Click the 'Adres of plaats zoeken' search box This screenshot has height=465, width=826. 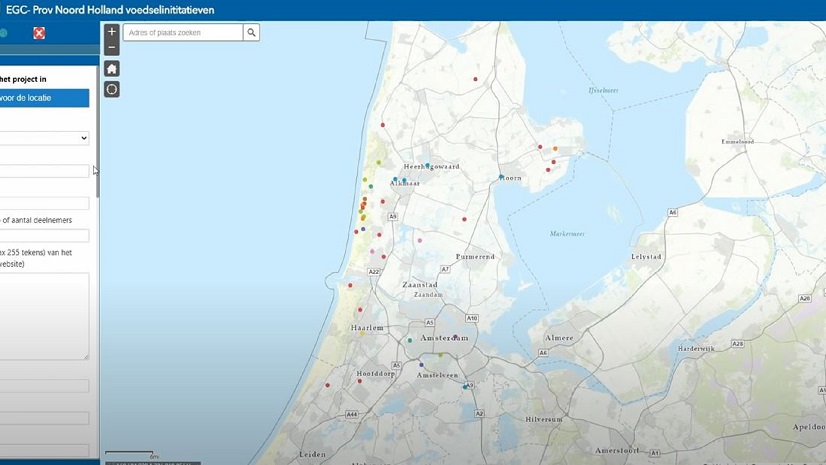(x=183, y=33)
